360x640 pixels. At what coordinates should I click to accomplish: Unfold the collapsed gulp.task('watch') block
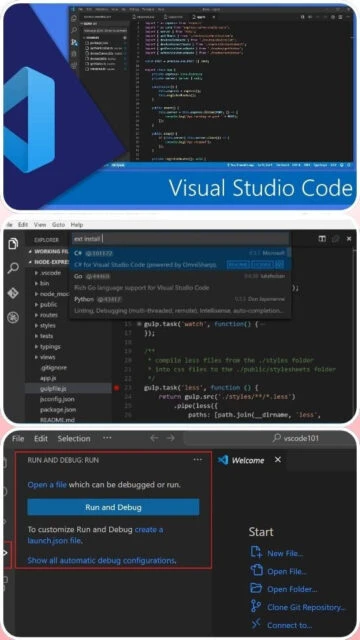tap(139, 324)
